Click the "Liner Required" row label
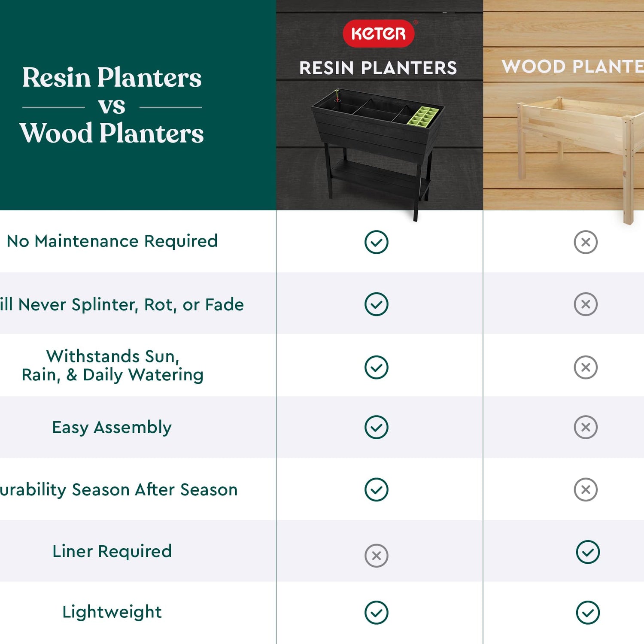This screenshot has height=644, width=644. click(x=112, y=551)
